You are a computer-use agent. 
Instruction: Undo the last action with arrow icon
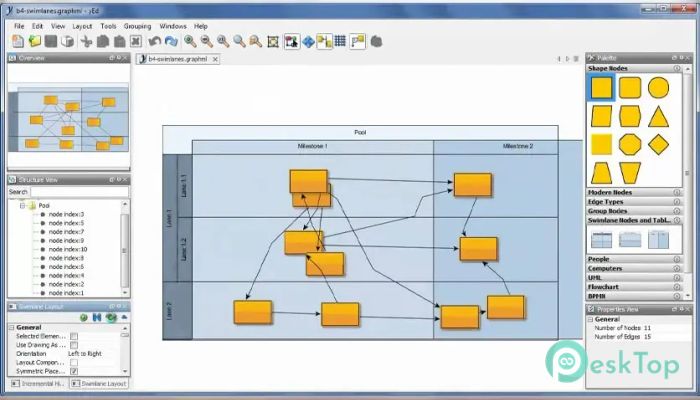(x=154, y=42)
